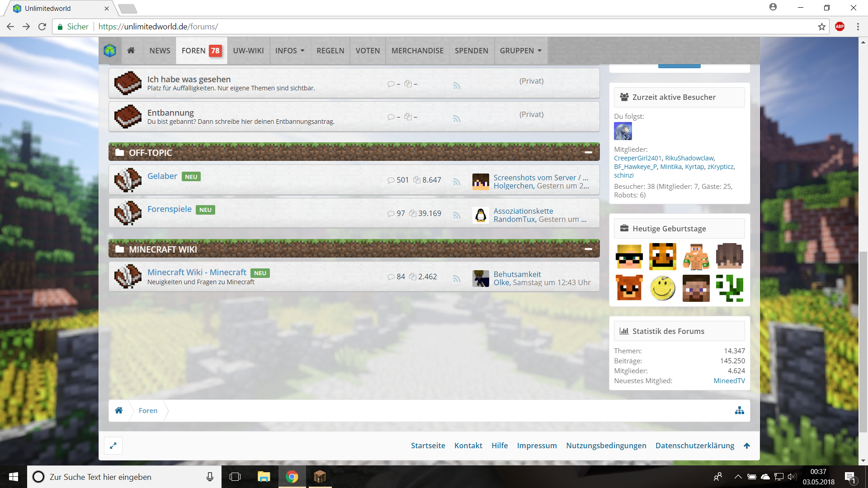Open the sitemap icon in breadcrumb bar
868x488 pixels.
(x=739, y=410)
